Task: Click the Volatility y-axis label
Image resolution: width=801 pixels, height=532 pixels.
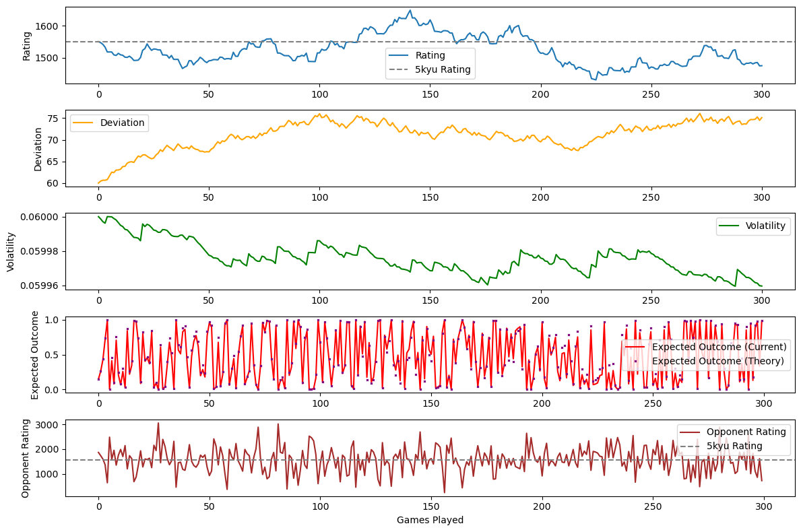Action: [x=11, y=252]
